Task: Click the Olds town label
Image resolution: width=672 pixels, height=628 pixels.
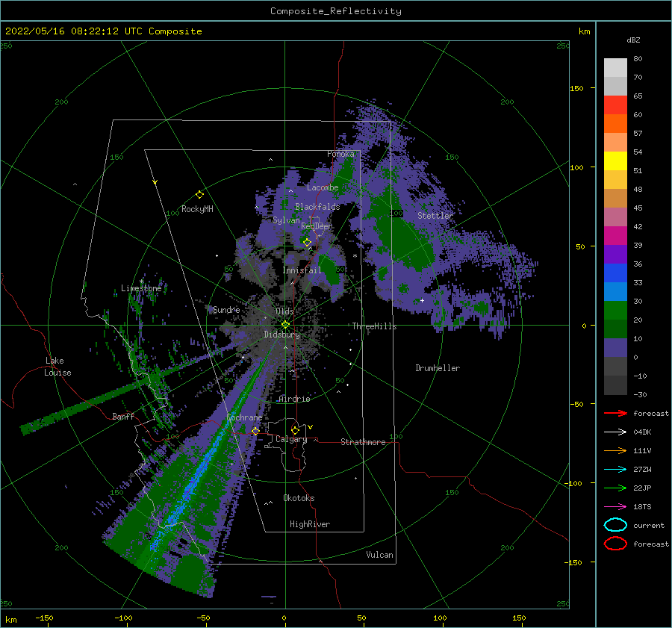Action: 284,311
